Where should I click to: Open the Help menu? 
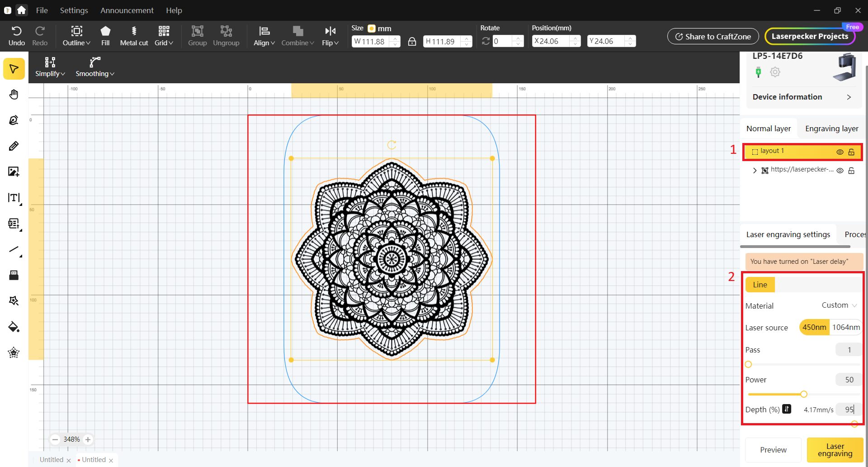[174, 10]
